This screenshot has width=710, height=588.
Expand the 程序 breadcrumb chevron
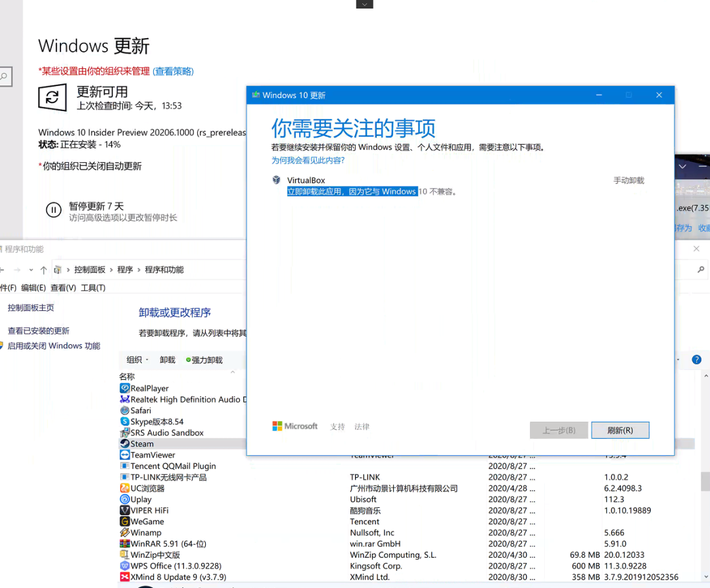[139, 270]
